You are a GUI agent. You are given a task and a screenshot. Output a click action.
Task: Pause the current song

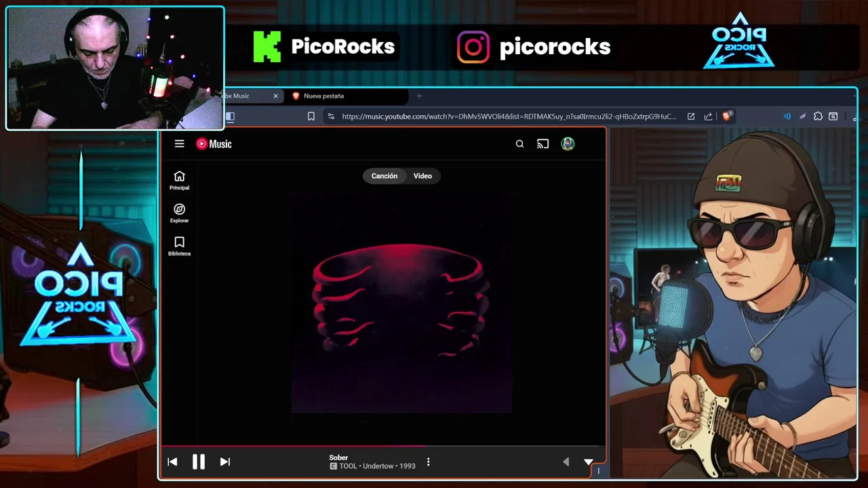pos(198,462)
